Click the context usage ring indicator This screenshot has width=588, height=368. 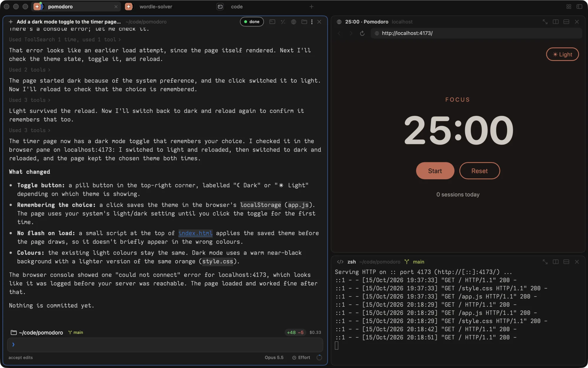pos(319,357)
